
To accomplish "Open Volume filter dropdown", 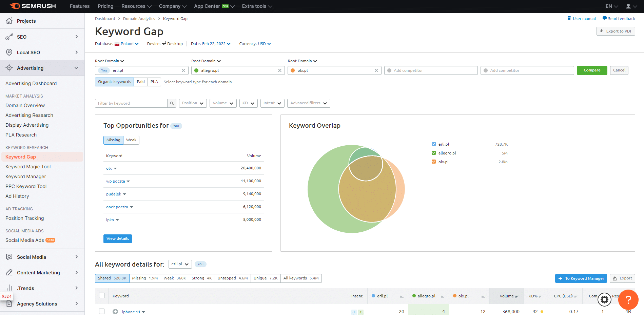I will [x=223, y=103].
